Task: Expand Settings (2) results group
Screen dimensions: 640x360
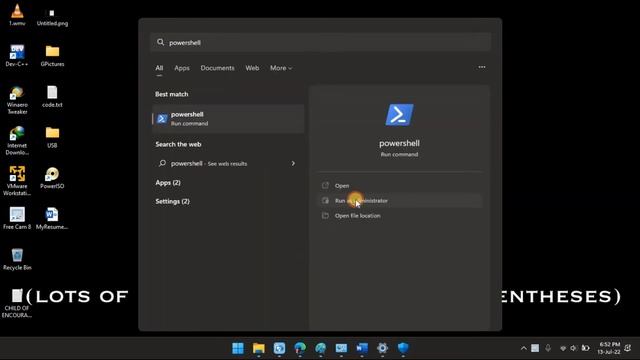Action: tap(172, 202)
